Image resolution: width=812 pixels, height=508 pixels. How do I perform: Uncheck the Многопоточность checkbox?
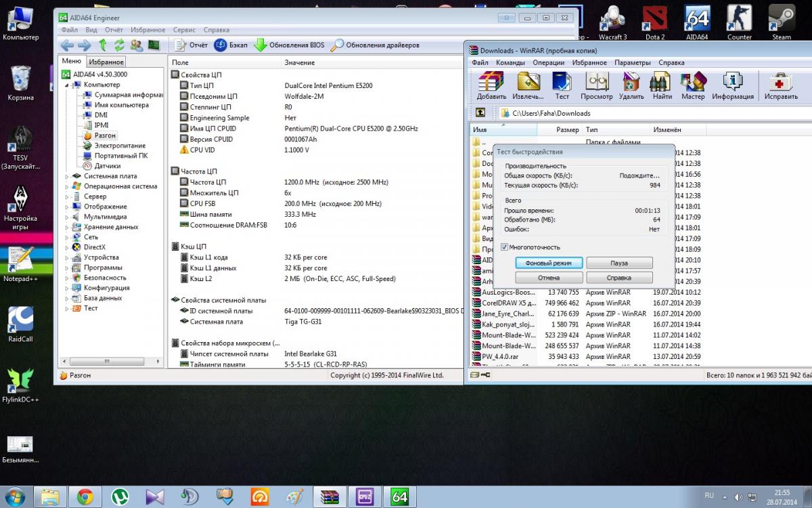point(504,247)
